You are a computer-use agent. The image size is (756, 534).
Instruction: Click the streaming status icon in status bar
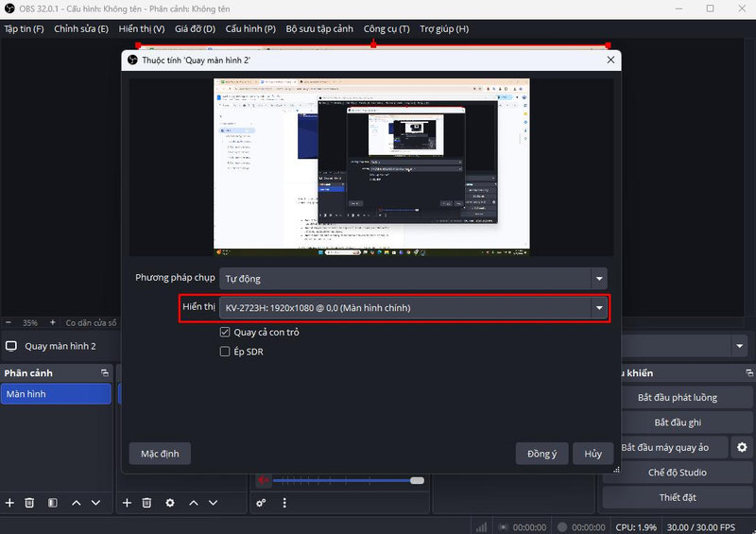point(503,526)
